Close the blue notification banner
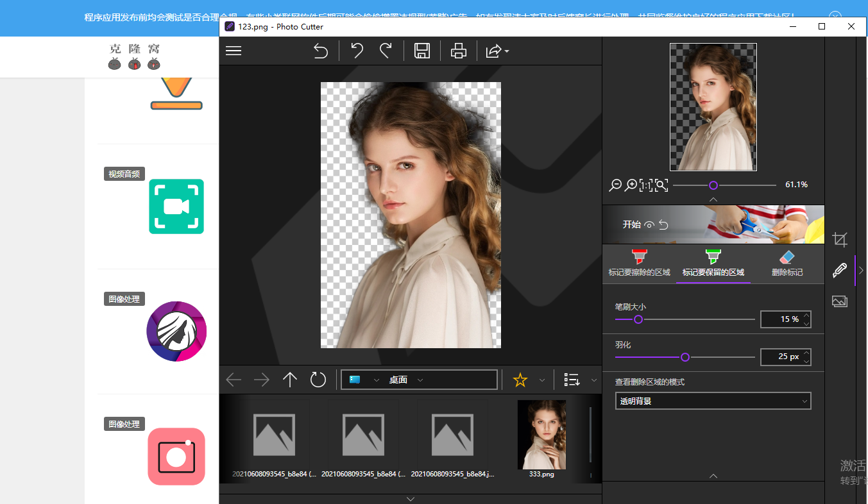The width and height of the screenshot is (868, 504). (x=835, y=17)
